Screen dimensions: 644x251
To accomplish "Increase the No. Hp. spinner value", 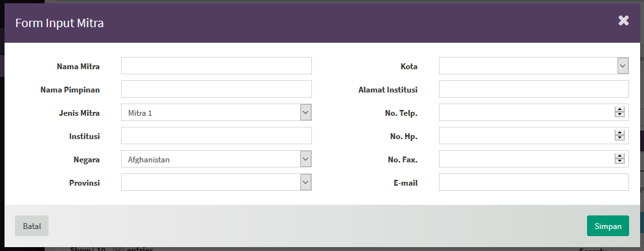I will 619,133.
